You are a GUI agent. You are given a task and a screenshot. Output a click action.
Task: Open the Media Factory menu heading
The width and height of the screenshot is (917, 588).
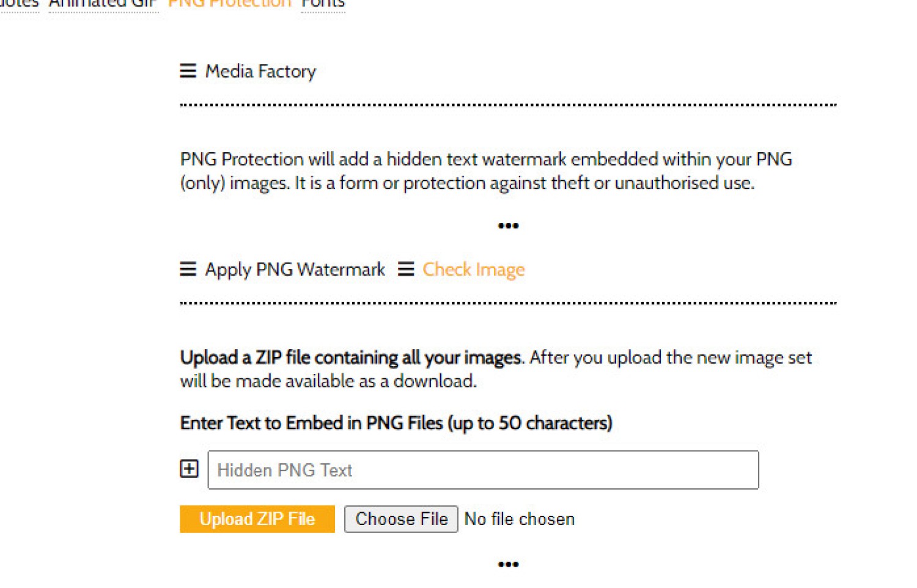click(x=260, y=72)
